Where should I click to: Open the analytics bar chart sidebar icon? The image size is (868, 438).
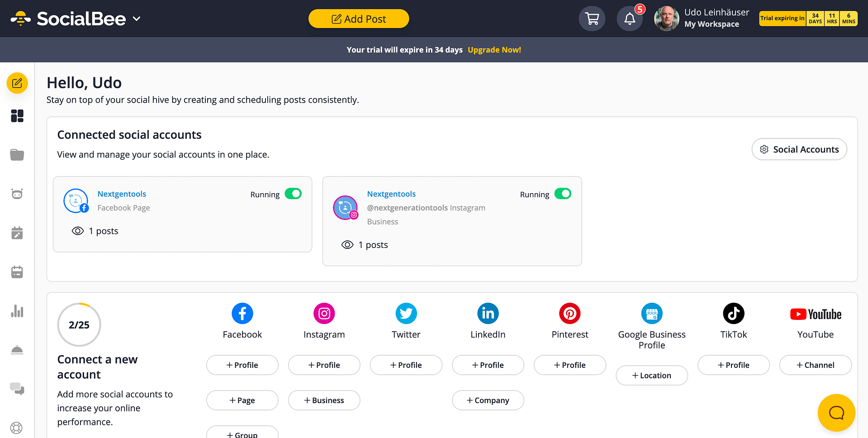click(17, 311)
